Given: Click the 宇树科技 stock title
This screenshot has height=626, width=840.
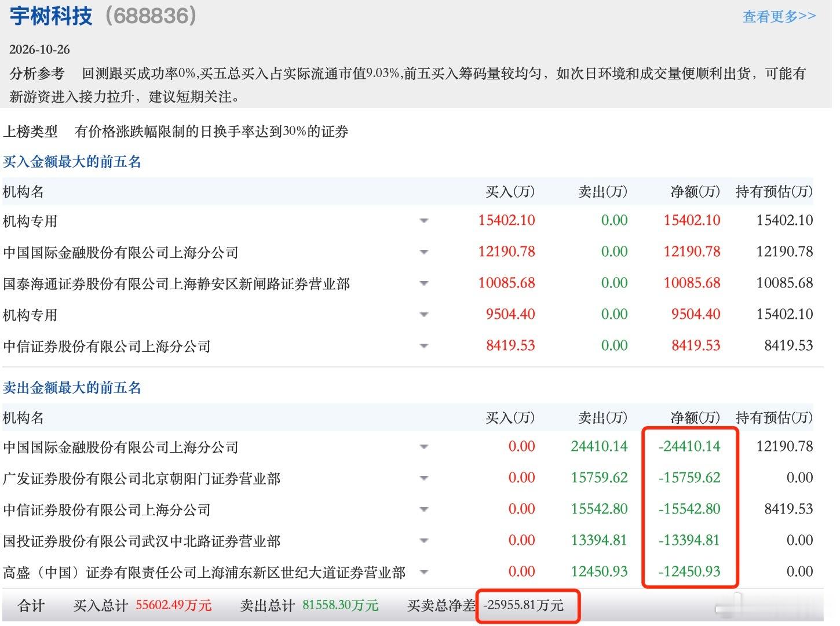Looking at the screenshot, I should point(51,16).
